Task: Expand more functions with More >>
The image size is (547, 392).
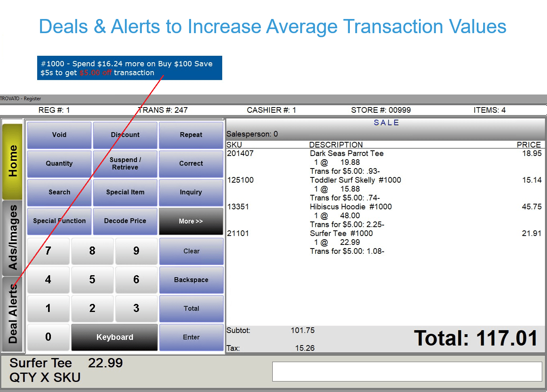Action: [191, 221]
